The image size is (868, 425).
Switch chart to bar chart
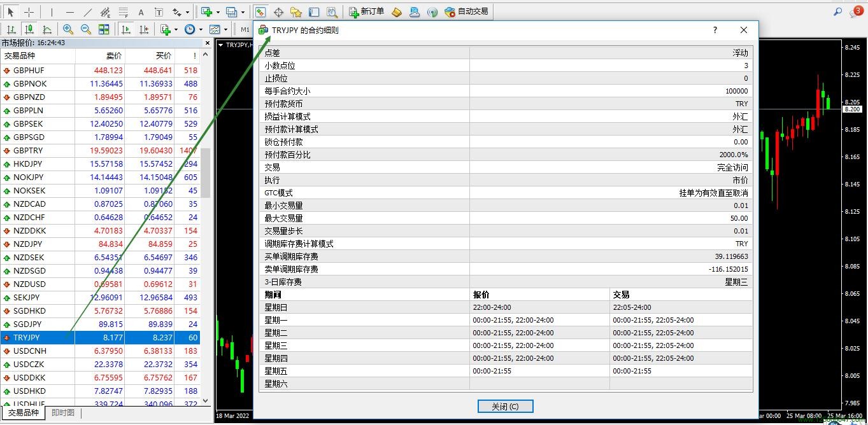click(x=11, y=29)
